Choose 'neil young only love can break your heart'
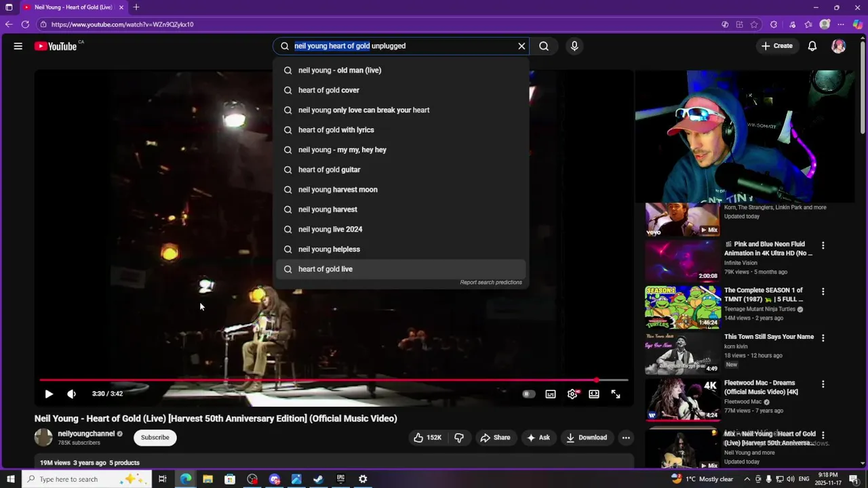This screenshot has height=488, width=868. pos(401,110)
